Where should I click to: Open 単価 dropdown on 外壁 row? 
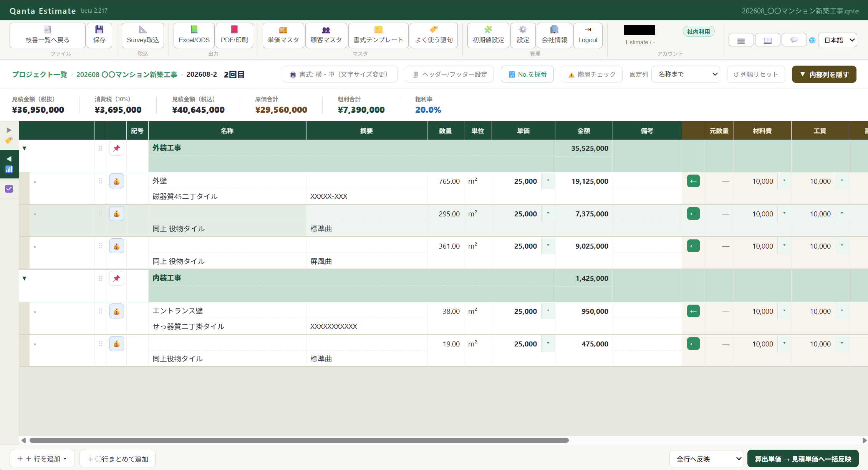pos(548,181)
